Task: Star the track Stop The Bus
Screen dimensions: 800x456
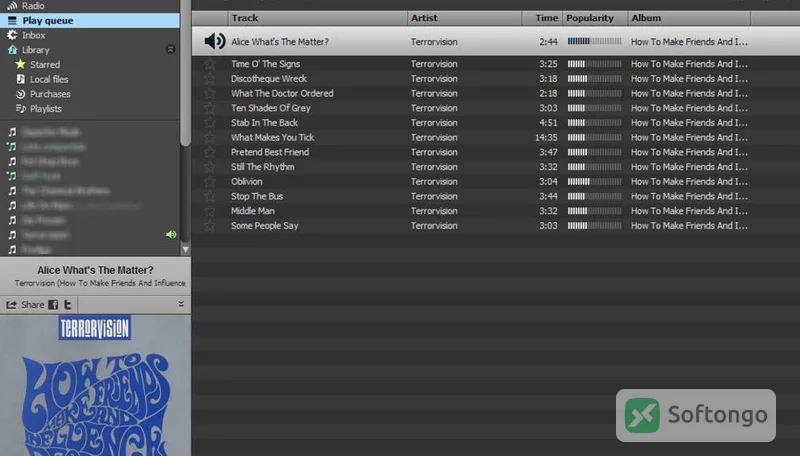Action: (x=209, y=196)
